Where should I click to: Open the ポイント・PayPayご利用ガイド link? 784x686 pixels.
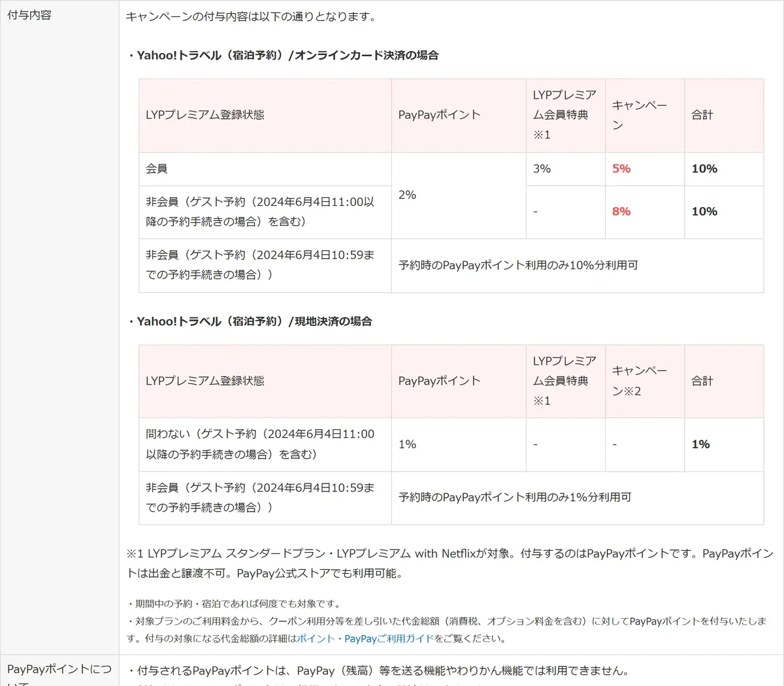[x=365, y=638]
